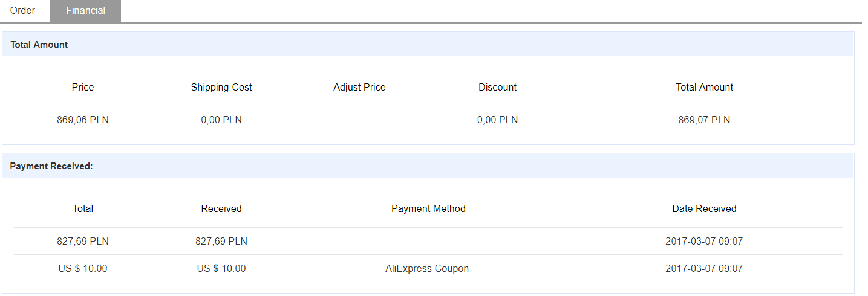Click the 0,00 PLN discount value
The image size is (868, 296).
(497, 120)
